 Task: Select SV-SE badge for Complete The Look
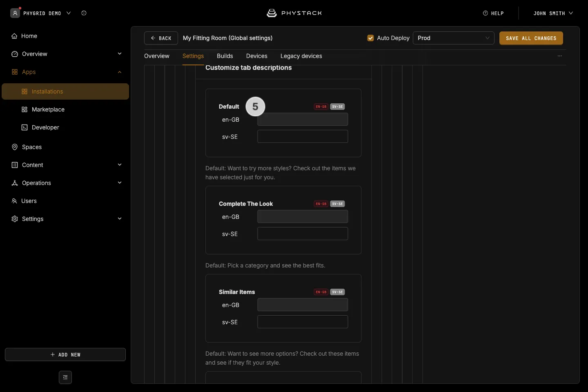coord(337,204)
